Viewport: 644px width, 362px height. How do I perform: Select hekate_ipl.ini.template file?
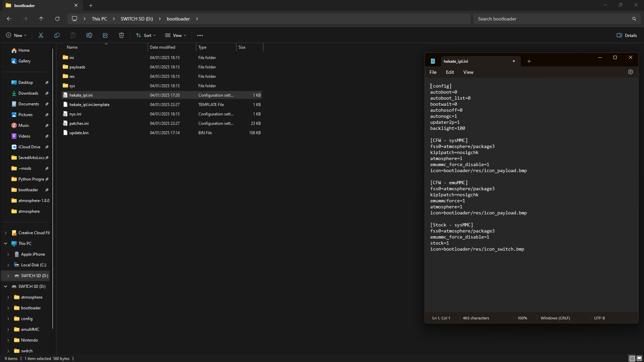[x=162, y=105]
